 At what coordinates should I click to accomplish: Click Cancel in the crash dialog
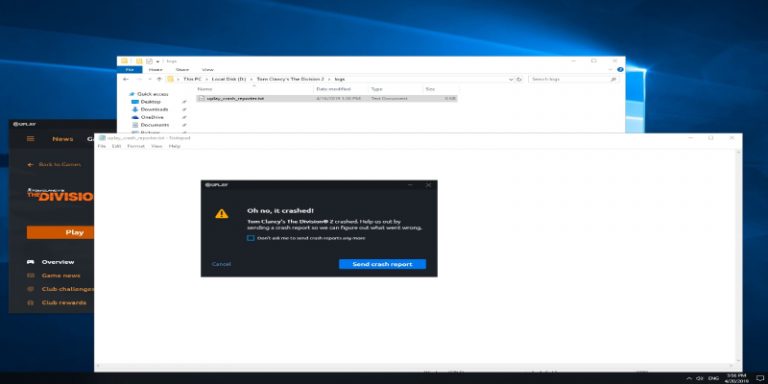[x=221, y=264]
